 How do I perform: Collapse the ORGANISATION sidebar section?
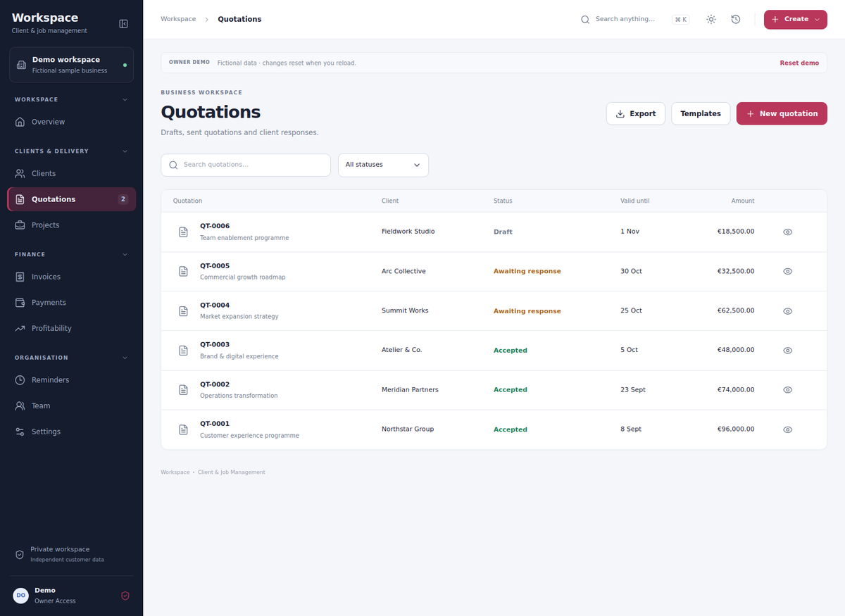click(125, 358)
